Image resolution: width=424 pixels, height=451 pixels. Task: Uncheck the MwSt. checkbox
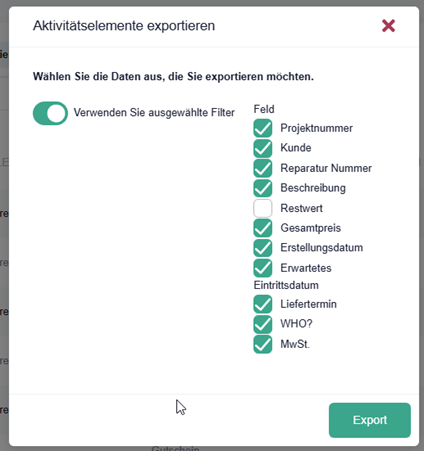click(263, 344)
